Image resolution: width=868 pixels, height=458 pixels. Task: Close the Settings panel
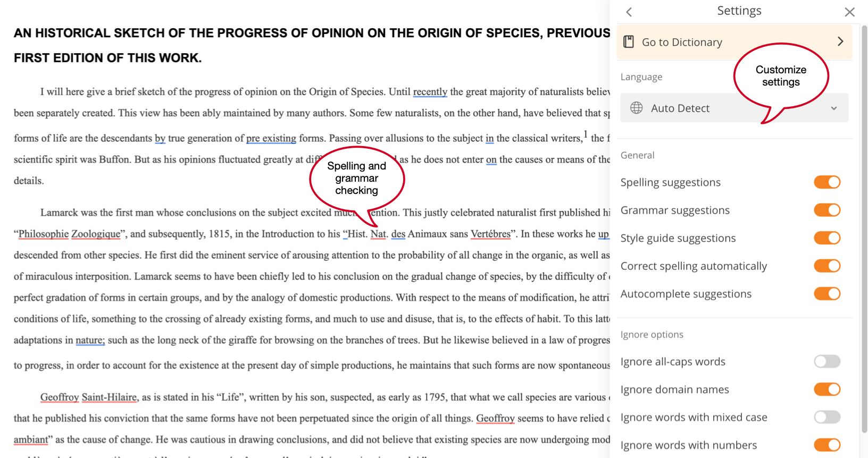[x=849, y=12]
